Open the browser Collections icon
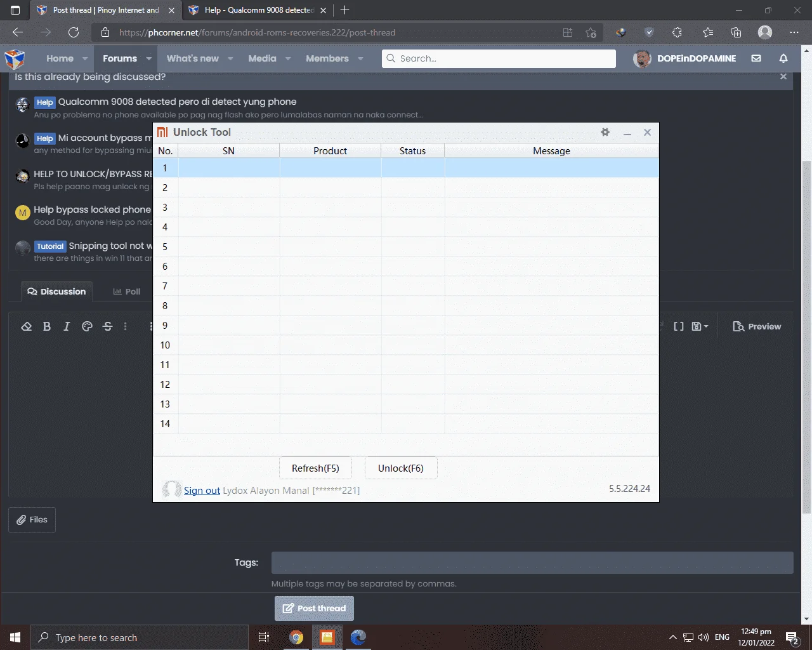Viewport: 812px width, 650px height. 736,32
